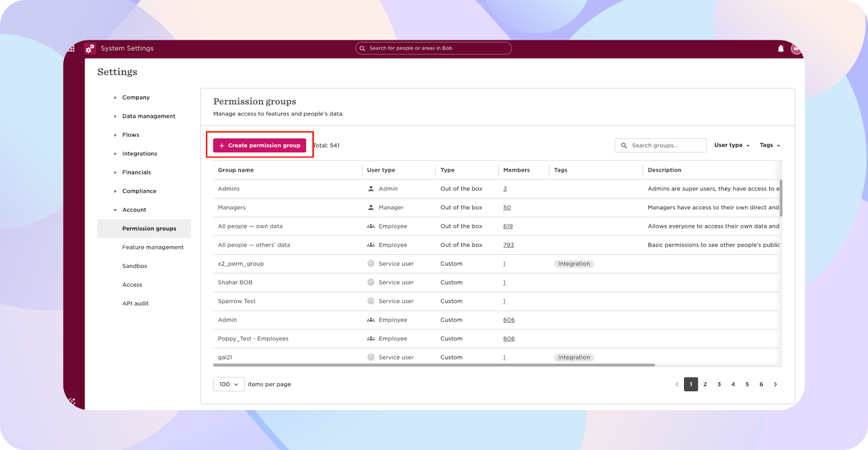Click the Service user icon in Sparrow Test row
This screenshot has height=450, width=868.
tap(371, 301)
